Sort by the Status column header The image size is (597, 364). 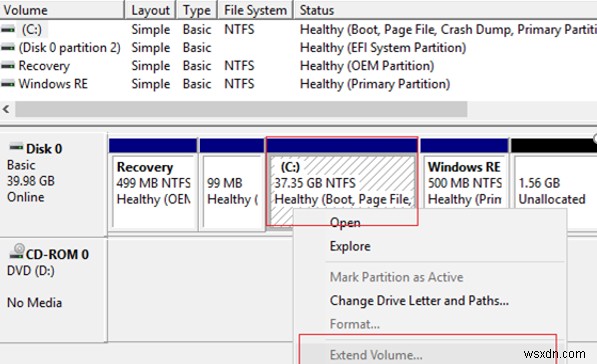(x=445, y=10)
